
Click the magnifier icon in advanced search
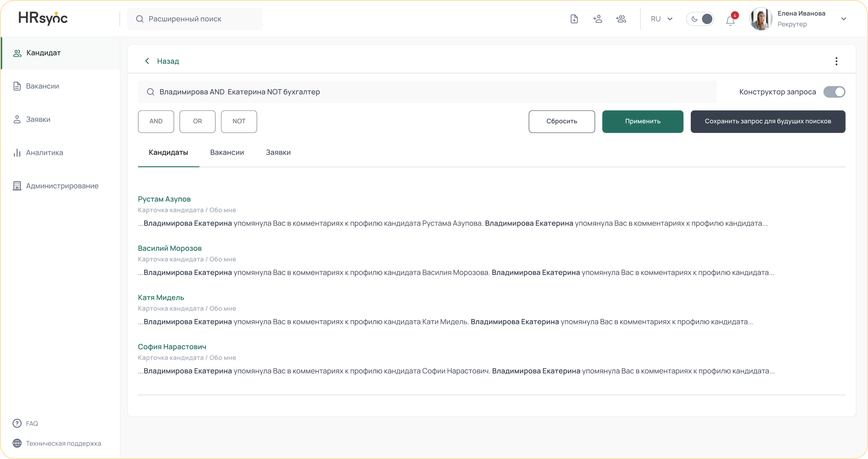tap(140, 19)
